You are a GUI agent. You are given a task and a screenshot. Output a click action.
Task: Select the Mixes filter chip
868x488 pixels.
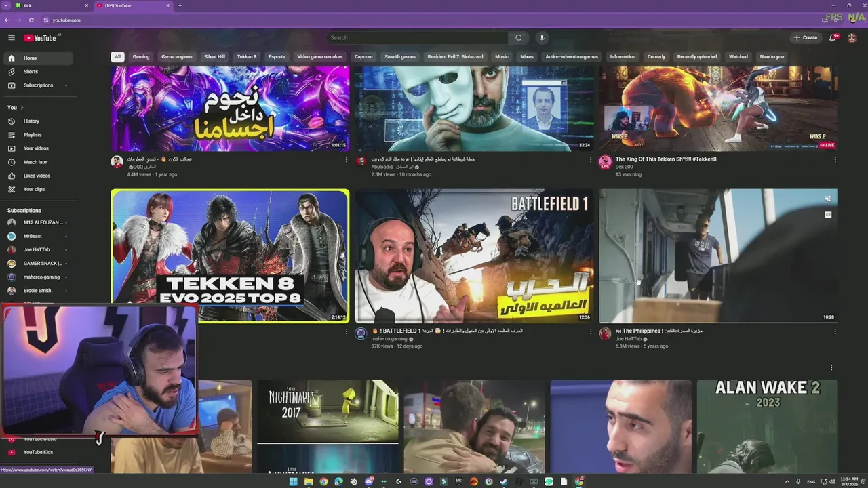[x=527, y=57]
